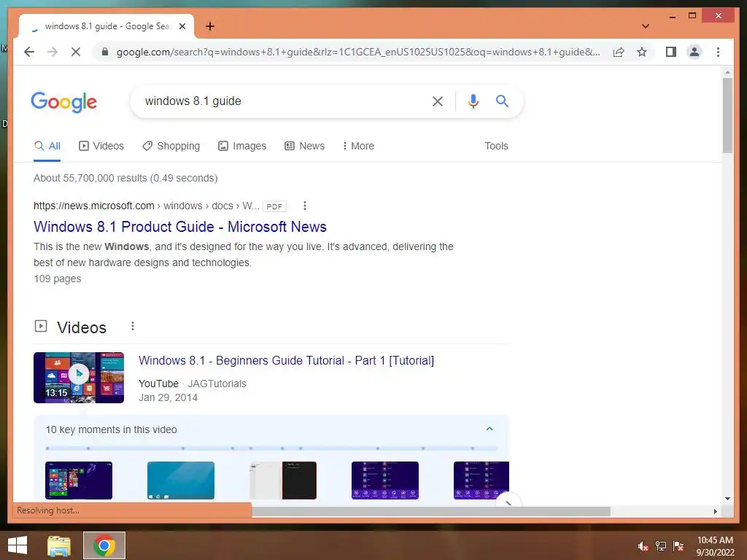The width and height of the screenshot is (747, 560).
Task: View site security lock info
Action: tap(105, 52)
